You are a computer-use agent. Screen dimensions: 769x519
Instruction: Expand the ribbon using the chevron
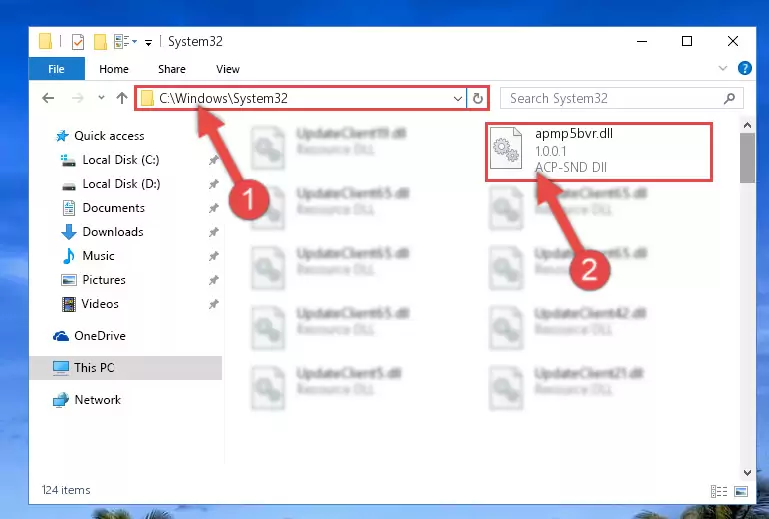(x=722, y=68)
